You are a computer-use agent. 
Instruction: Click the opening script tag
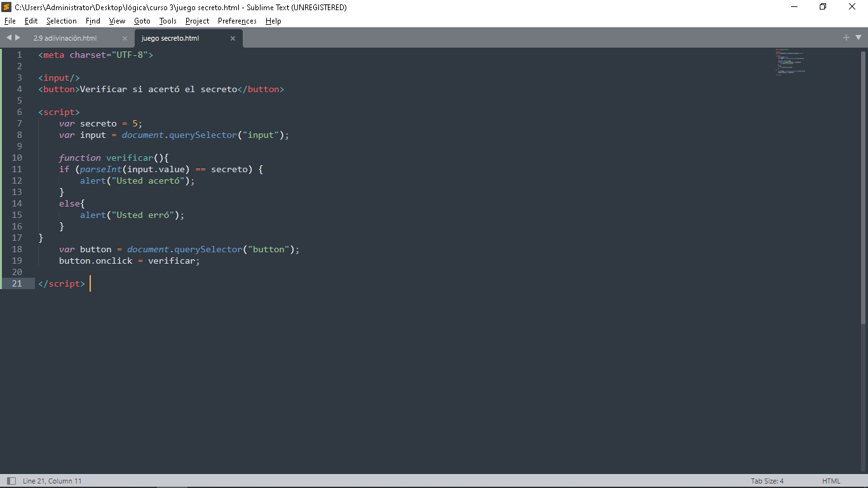tap(59, 112)
